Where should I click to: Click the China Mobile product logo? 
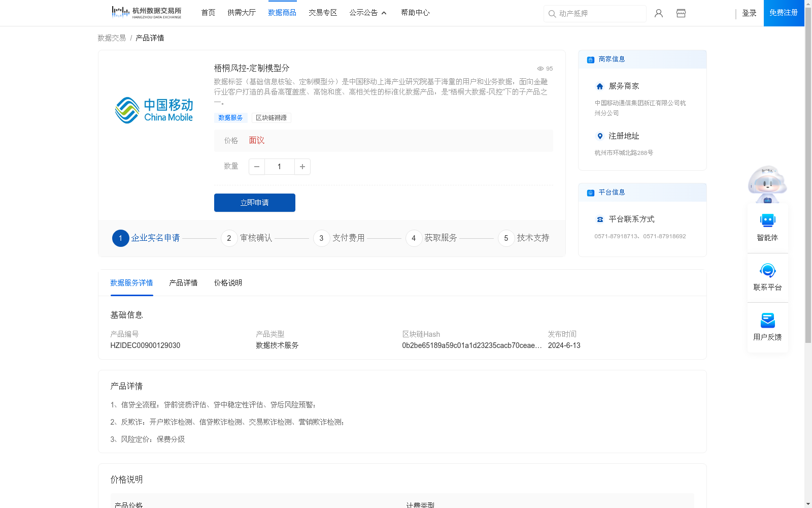[154, 110]
